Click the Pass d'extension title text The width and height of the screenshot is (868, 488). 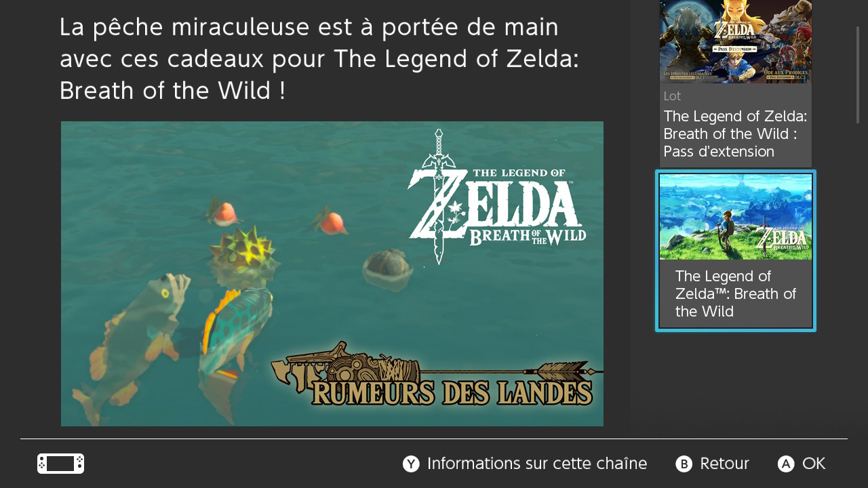735,134
